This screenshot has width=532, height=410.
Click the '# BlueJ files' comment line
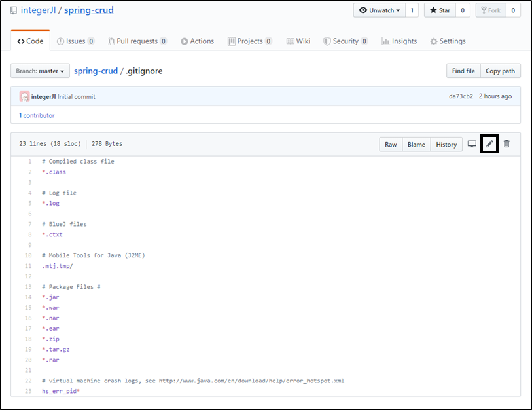[x=65, y=224]
